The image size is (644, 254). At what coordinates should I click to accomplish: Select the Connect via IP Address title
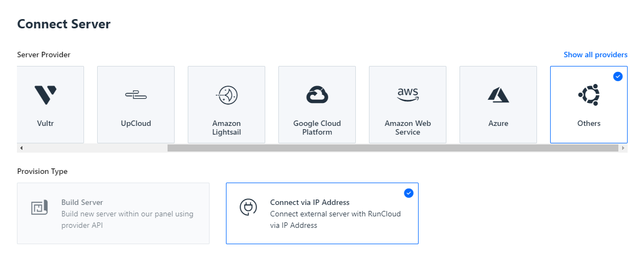[x=309, y=202]
